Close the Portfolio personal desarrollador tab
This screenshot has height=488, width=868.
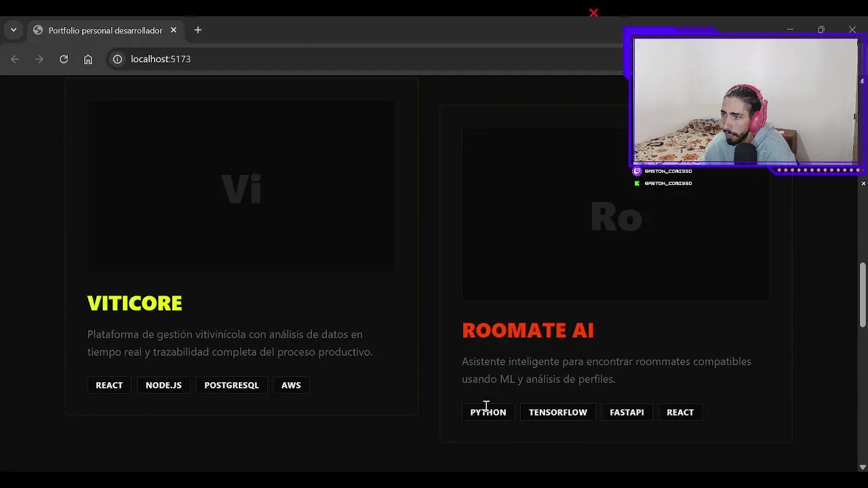174,30
